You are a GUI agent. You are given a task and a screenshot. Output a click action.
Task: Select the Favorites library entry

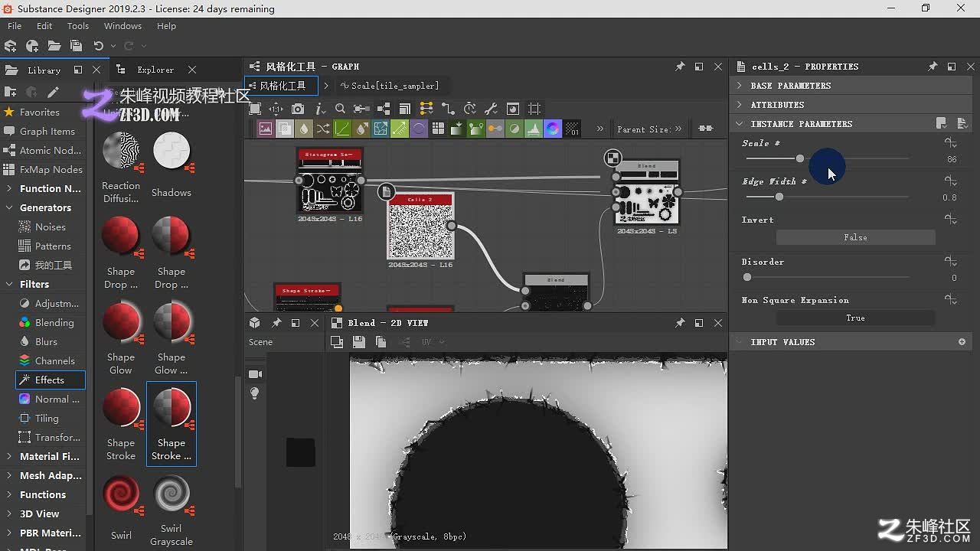(x=40, y=112)
